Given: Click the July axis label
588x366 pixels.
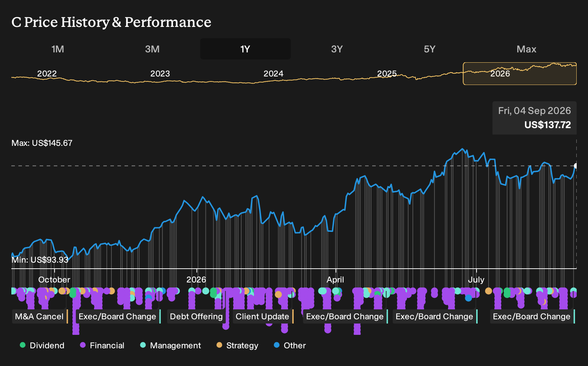Looking at the screenshot, I should click(x=476, y=280).
